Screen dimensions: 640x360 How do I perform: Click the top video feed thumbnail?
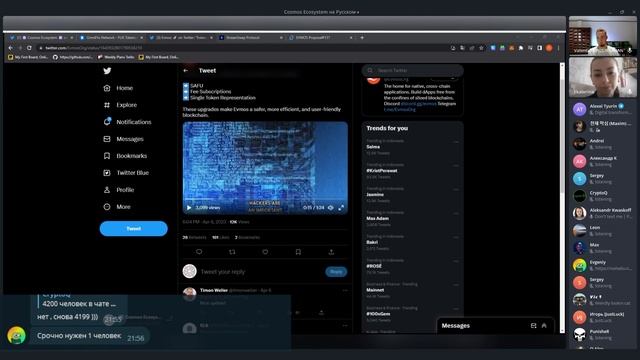pos(603,36)
